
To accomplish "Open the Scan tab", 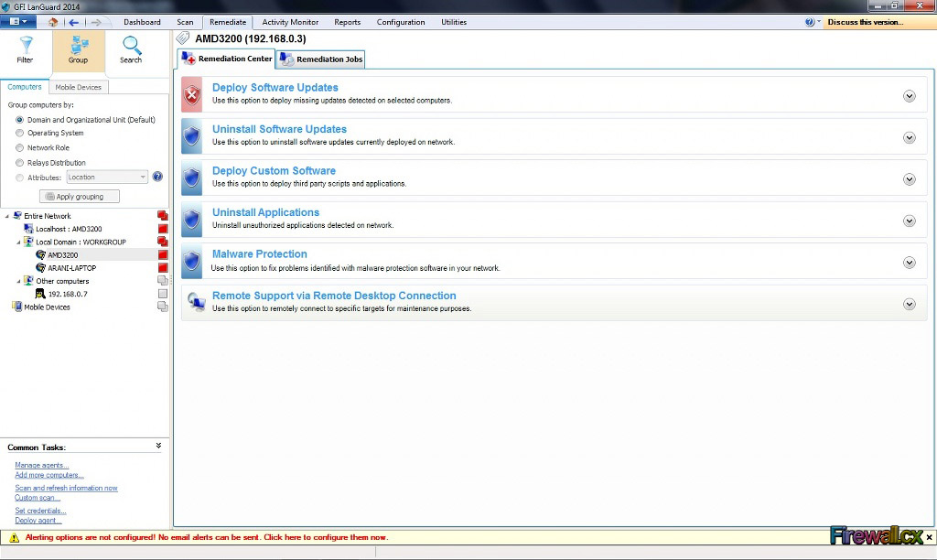I will click(x=185, y=22).
